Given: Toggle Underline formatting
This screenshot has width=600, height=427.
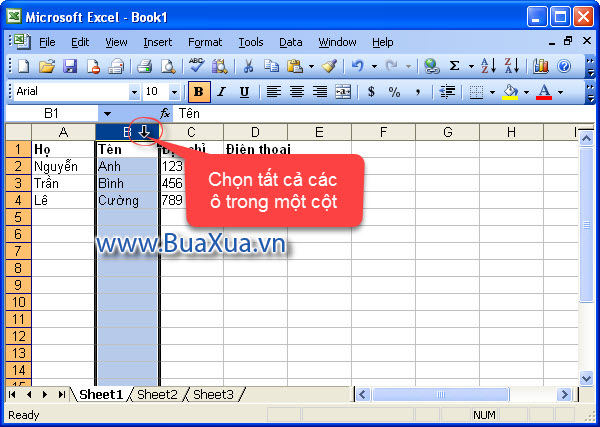Looking at the screenshot, I should 244,92.
